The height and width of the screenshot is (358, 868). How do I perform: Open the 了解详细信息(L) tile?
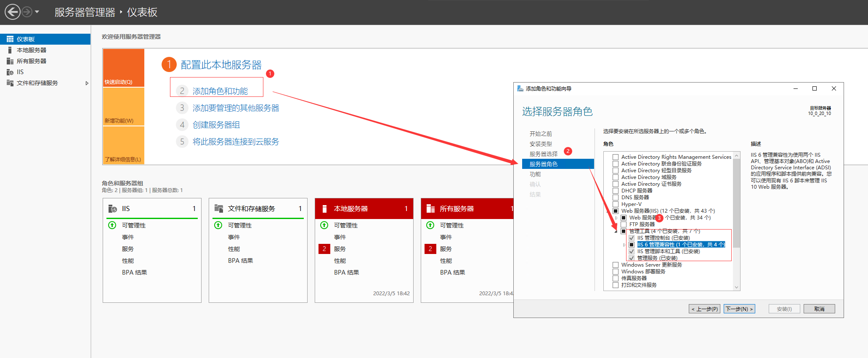[x=124, y=145]
